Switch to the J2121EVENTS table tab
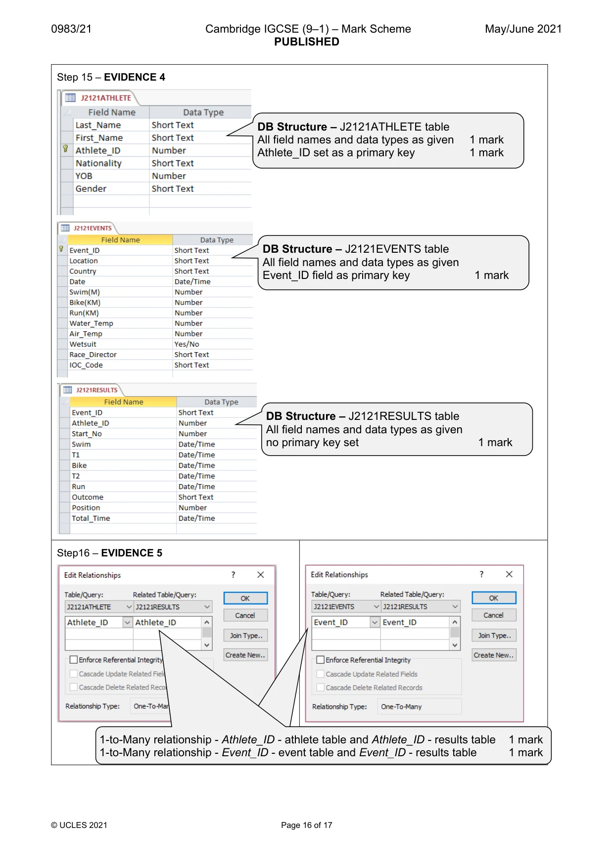 click(x=88, y=228)
